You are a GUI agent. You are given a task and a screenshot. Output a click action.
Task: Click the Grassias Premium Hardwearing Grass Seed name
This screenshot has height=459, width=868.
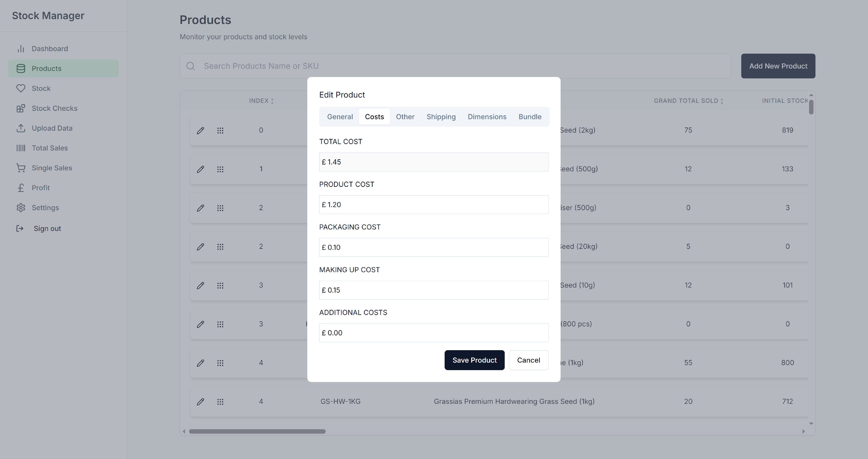click(x=514, y=401)
